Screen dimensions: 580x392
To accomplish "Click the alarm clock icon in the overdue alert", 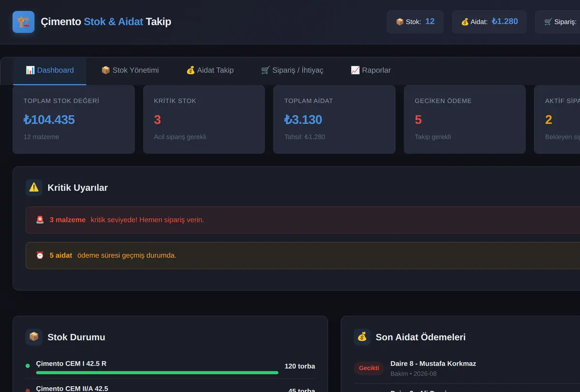I will click(x=40, y=255).
